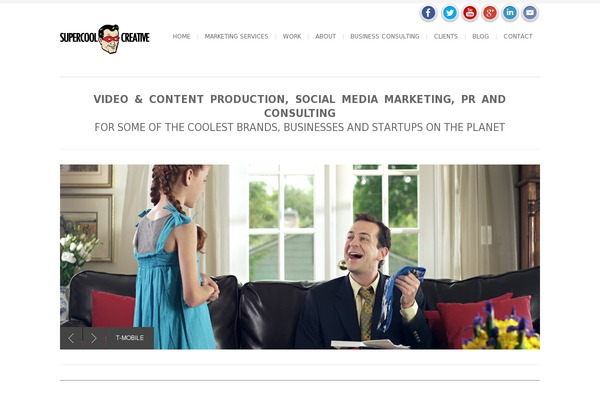This screenshot has height=400, width=600.
Task: Open the LinkedIn social icon
Action: coord(510,13)
